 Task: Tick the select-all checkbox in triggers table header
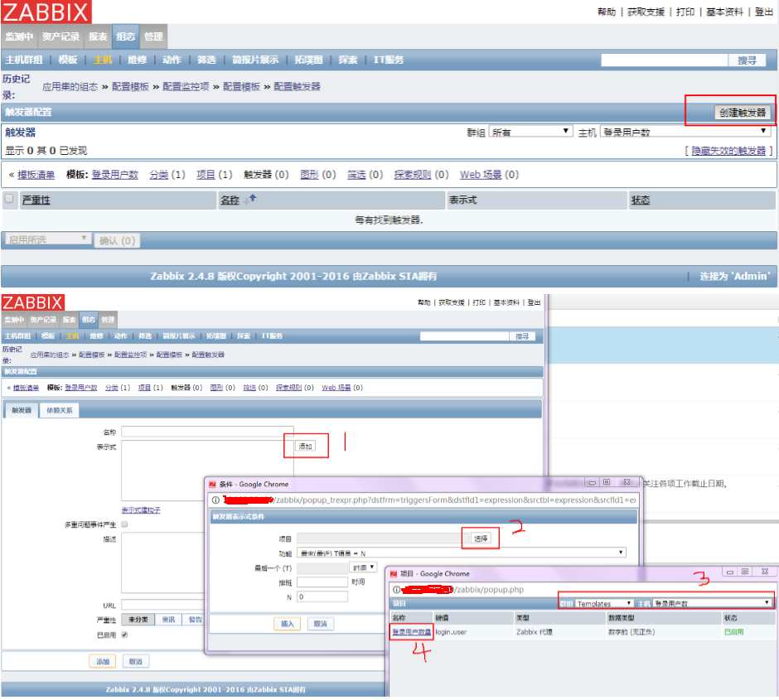(9, 199)
